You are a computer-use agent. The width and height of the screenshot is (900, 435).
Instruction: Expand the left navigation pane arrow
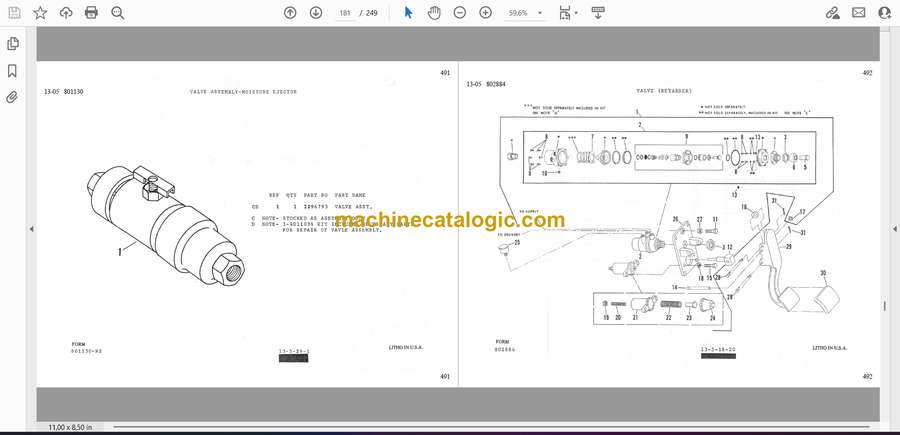point(31,229)
